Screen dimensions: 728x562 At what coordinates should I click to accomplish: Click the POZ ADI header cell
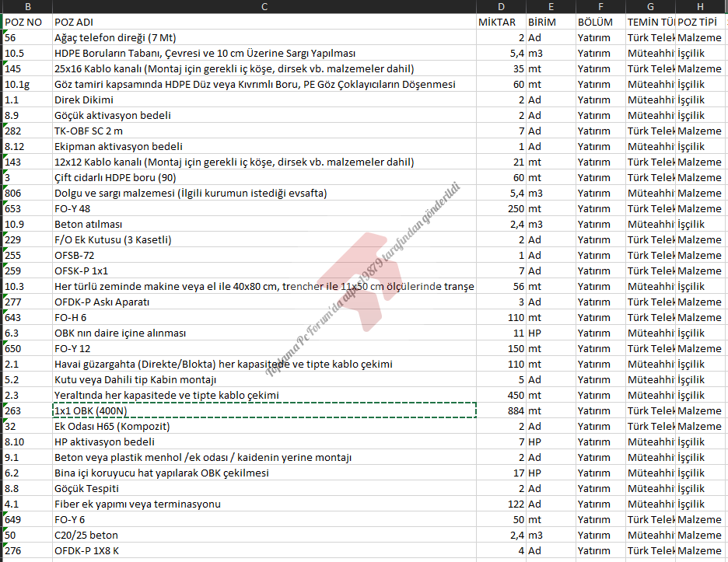(x=264, y=22)
